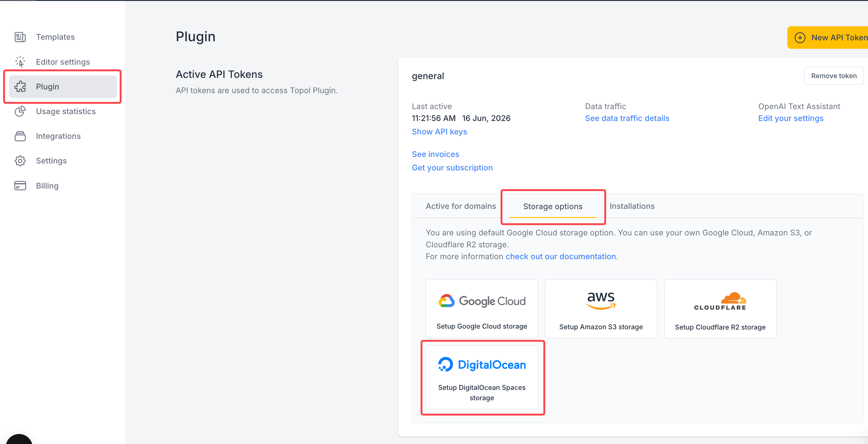Click the Plugin page heading
Image resolution: width=868 pixels, height=444 pixels.
(195, 37)
